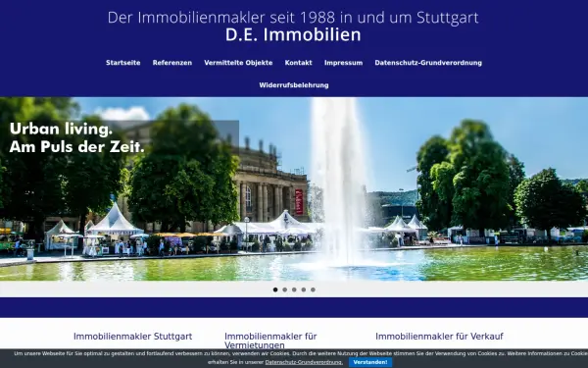Go to the Referenzen page
The width and height of the screenshot is (588, 368).
(x=172, y=63)
